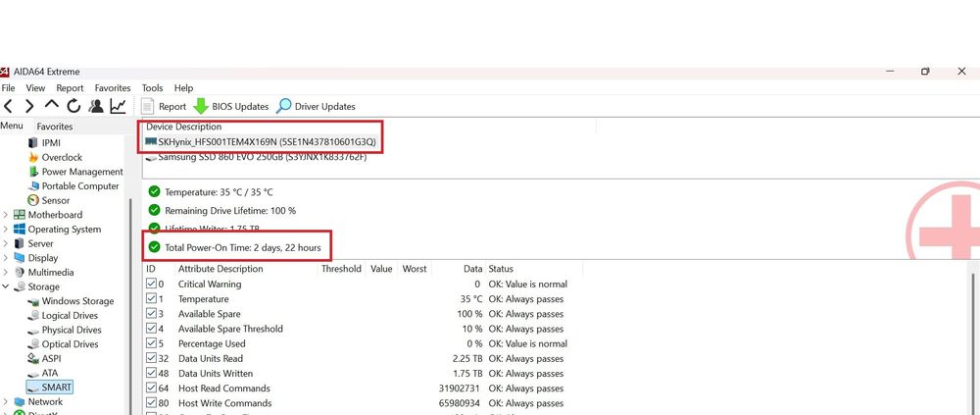This screenshot has height=415, width=980.
Task: Expand the Network node arrow
Action: coord(6,402)
